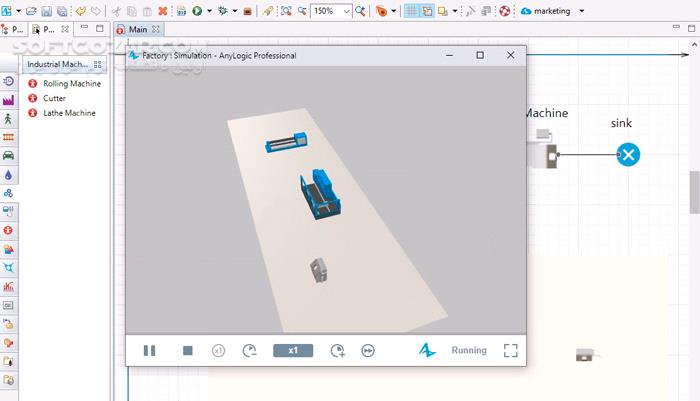This screenshot has height=401, width=700.
Task: Select the Lathe Machine palette item
Action: [69, 113]
